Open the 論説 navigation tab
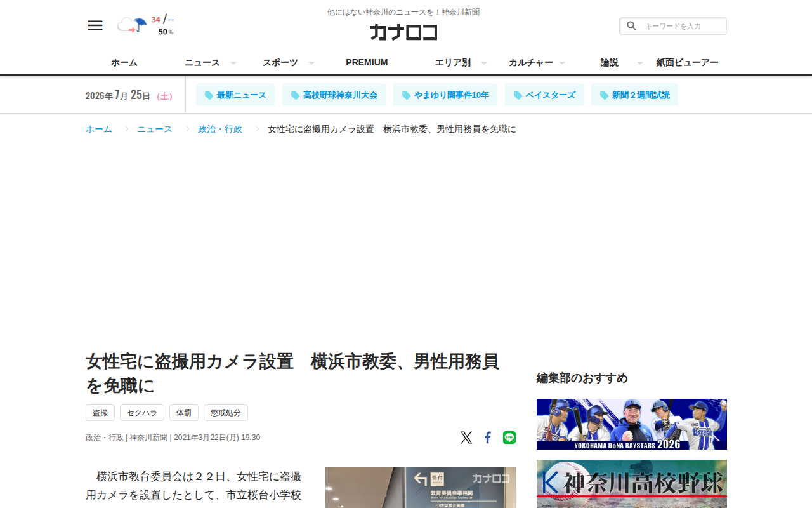The height and width of the screenshot is (508, 812). (x=609, y=62)
